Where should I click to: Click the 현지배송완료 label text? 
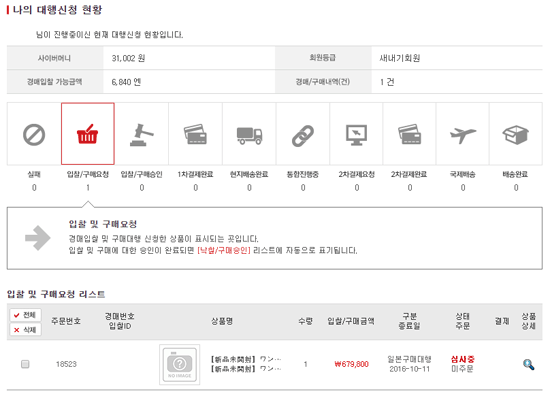coord(249,174)
